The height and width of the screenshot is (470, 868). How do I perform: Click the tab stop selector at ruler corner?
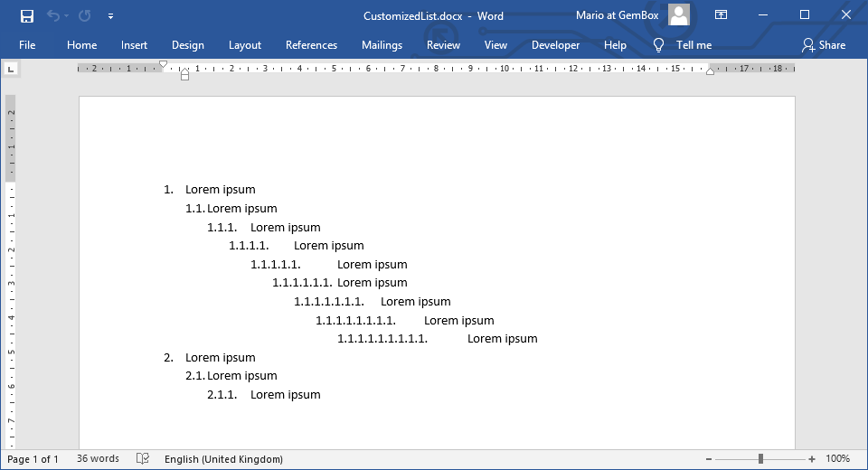tap(11, 69)
